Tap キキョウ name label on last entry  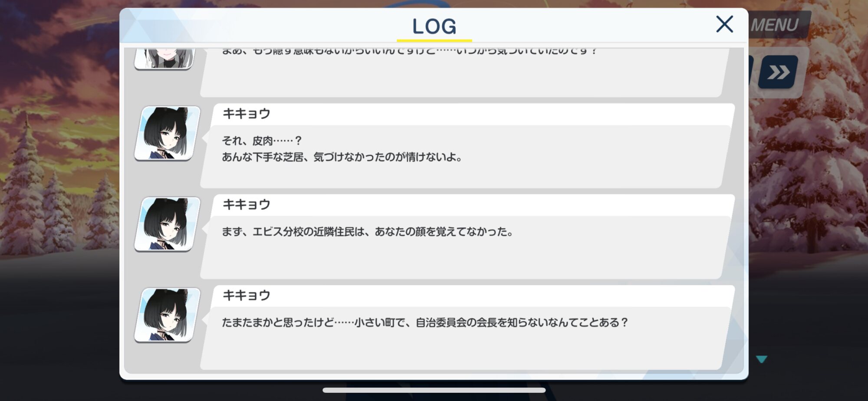click(247, 296)
